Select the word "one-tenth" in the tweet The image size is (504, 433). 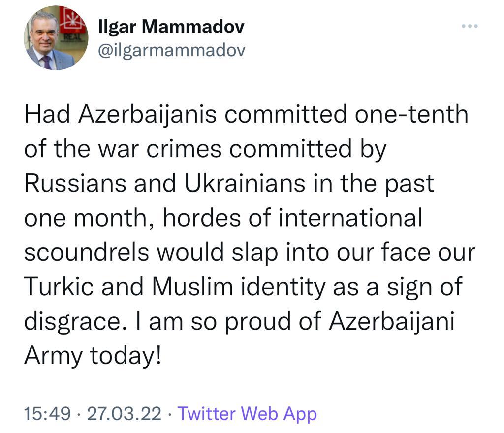point(411,114)
